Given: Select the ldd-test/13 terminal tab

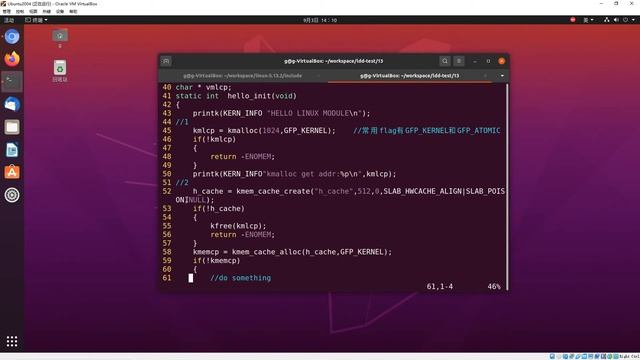Looking at the screenshot, I should [409, 76].
